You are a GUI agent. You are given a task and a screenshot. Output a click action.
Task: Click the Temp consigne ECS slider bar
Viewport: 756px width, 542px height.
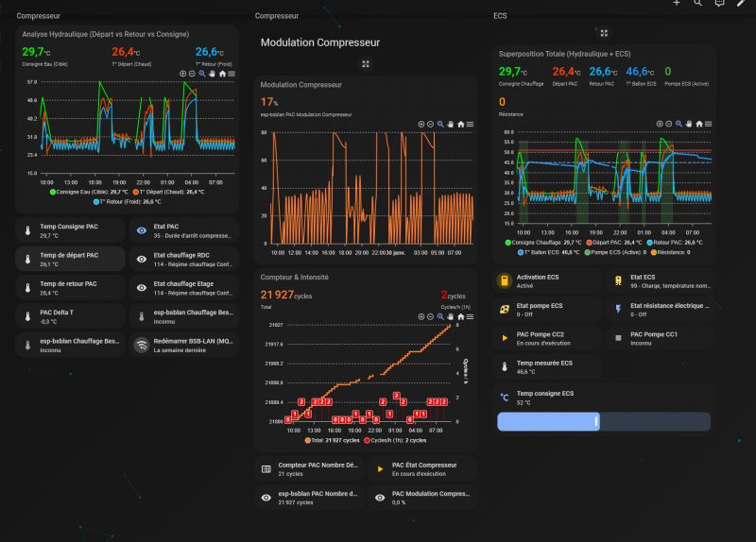click(603, 422)
